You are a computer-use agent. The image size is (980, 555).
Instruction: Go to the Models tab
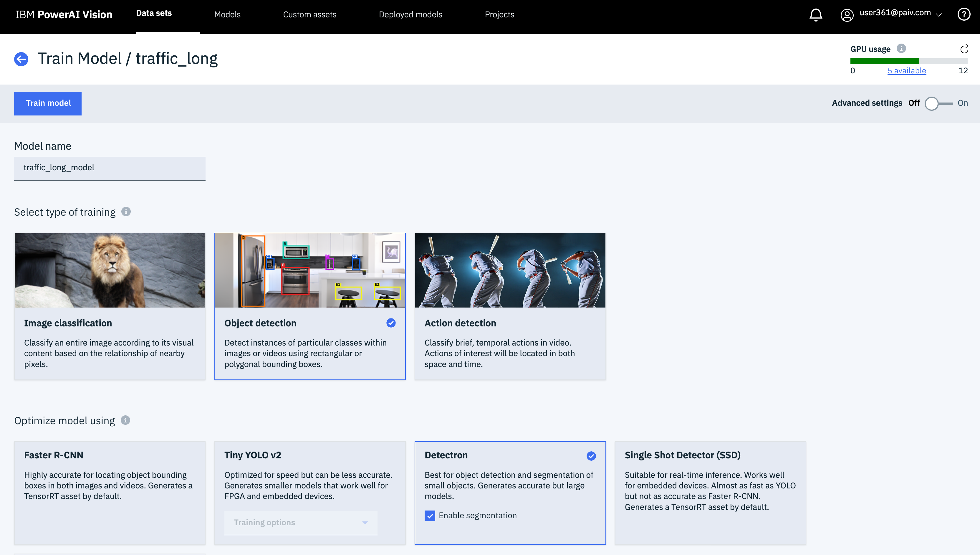227,14
